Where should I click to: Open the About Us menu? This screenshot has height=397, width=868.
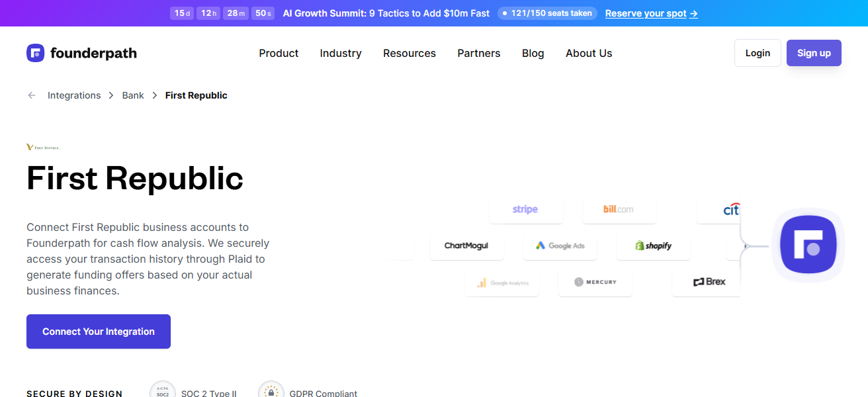pos(589,53)
